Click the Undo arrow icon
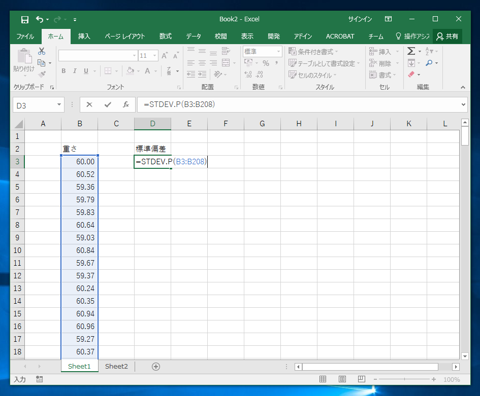This screenshot has width=480, height=396. (x=40, y=20)
